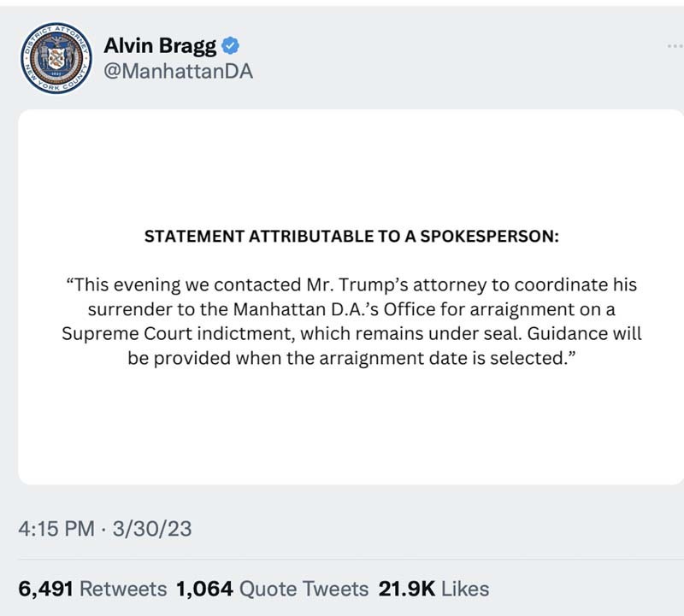The image size is (684, 616).
Task: Click the 6,491 retweet count number
Action: point(45,589)
